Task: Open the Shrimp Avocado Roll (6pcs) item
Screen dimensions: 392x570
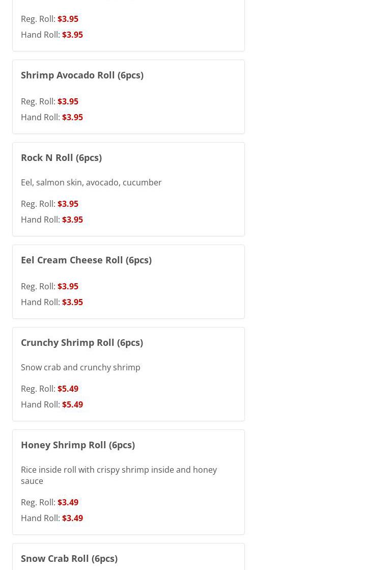Action: (82, 75)
